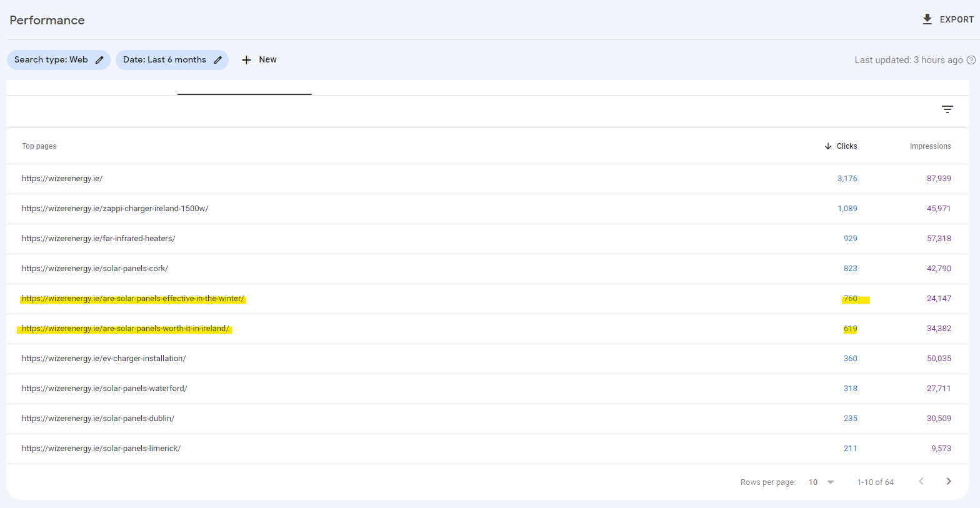Sort by Impressions column header

click(930, 146)
